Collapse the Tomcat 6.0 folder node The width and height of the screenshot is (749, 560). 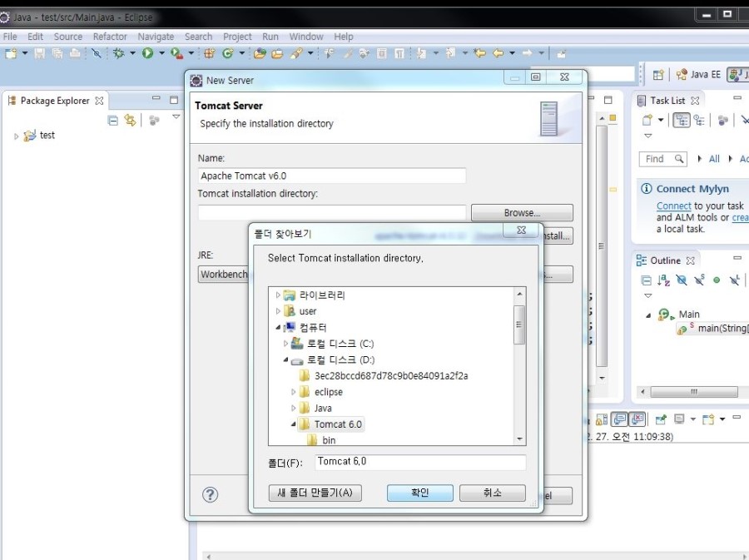click(x=293, y=424)
